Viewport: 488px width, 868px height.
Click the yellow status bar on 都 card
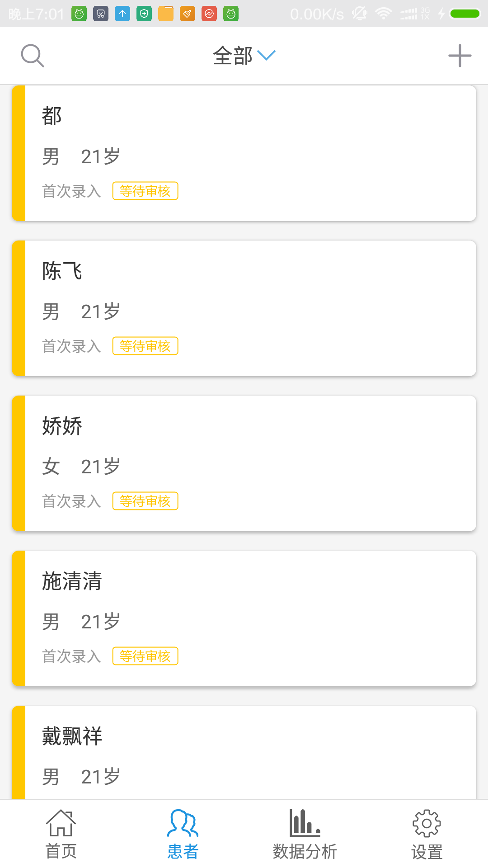[19, 153]
